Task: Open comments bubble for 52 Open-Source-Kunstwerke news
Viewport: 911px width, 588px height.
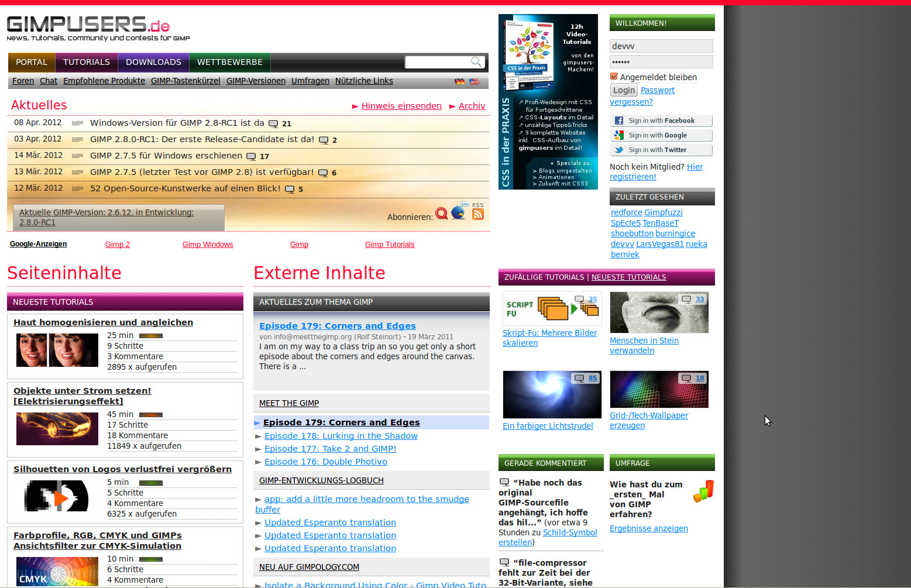Action: tap(290, 189)
